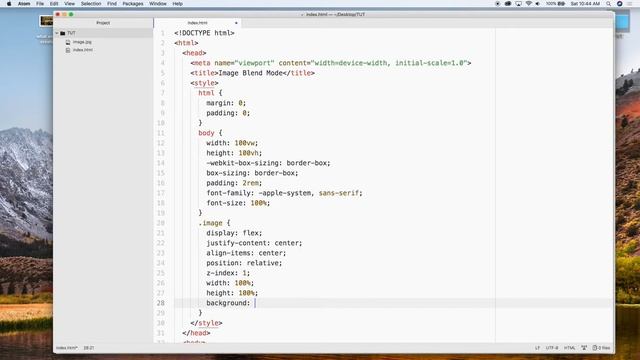640x360 pixels.
Task: Click the Creative Cloud menu bar icon
Action: pos(508,4)
